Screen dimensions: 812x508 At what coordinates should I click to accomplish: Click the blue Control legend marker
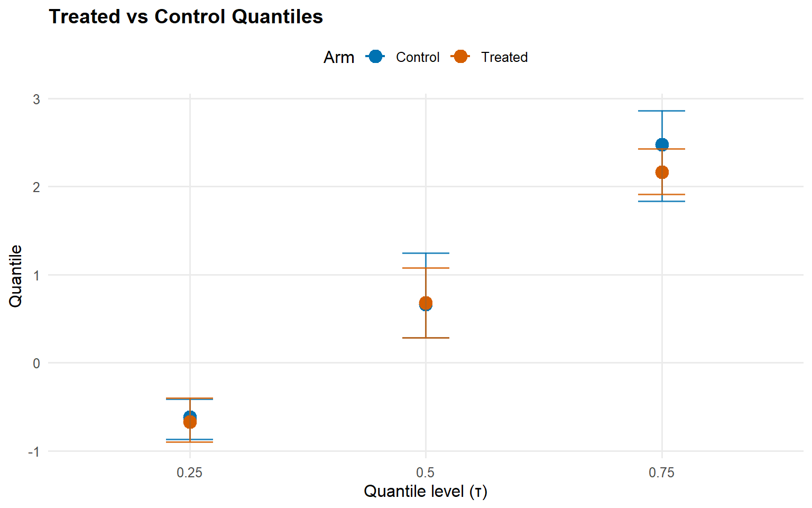point(375,57)
